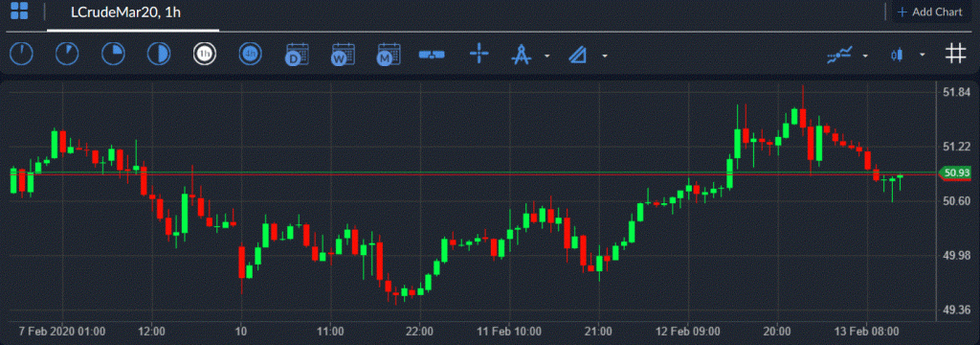The width and height of the screenshot is (980, 345).
Task: Click the 21:00 time axis label
Action: tap(598, 331)
